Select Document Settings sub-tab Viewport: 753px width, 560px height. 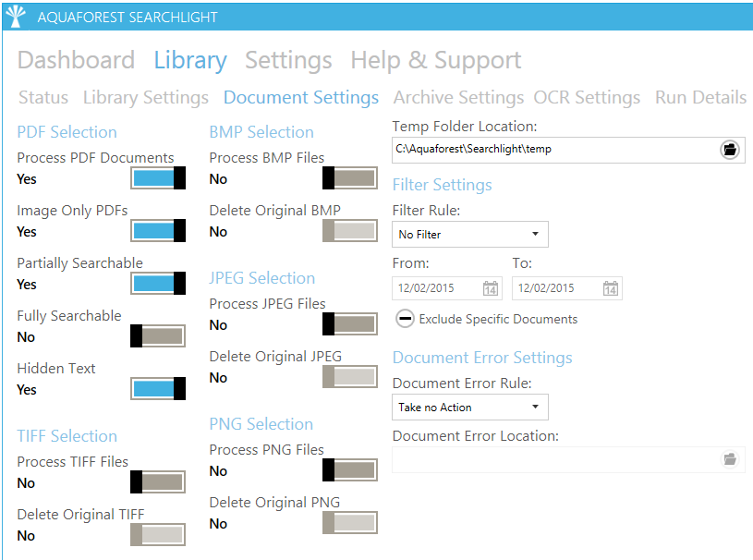click(301, 98)
